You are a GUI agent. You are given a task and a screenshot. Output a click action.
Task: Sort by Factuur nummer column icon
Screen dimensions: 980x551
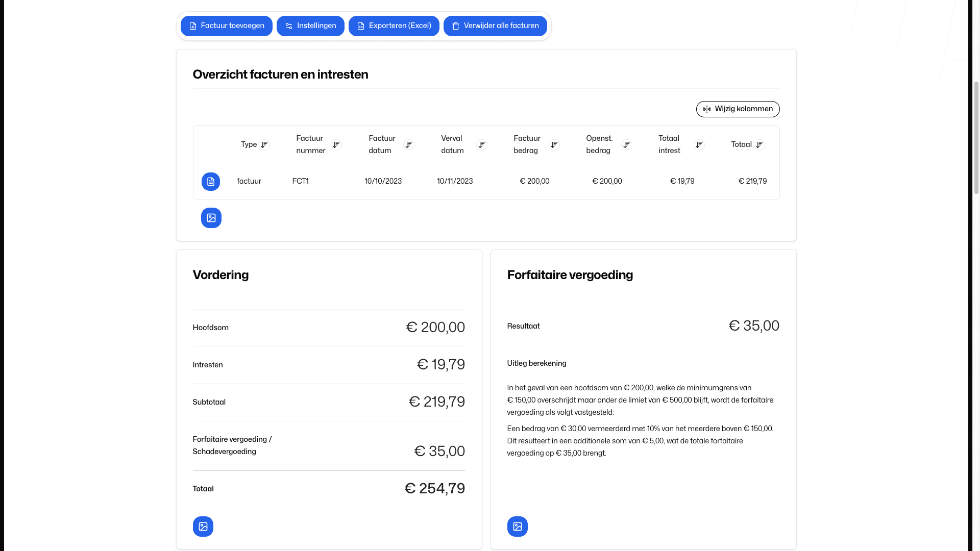[x=336, y=145]
